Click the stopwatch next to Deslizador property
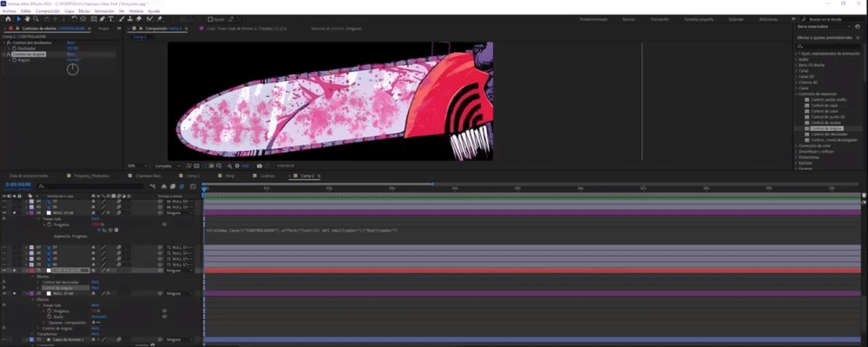The width and height of the screenshot is (868, 347). tap(15, 49)
